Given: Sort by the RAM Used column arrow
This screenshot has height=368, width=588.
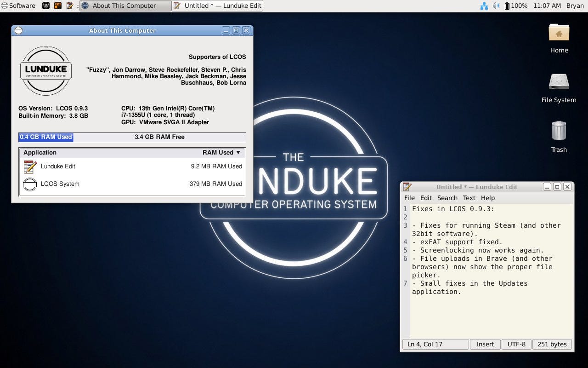Looking at the screenshot, I should click(238, 152).
